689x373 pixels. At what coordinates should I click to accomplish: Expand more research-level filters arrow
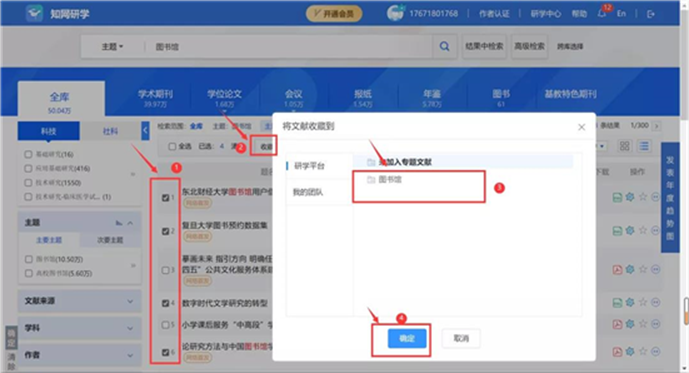coord(133,174)
